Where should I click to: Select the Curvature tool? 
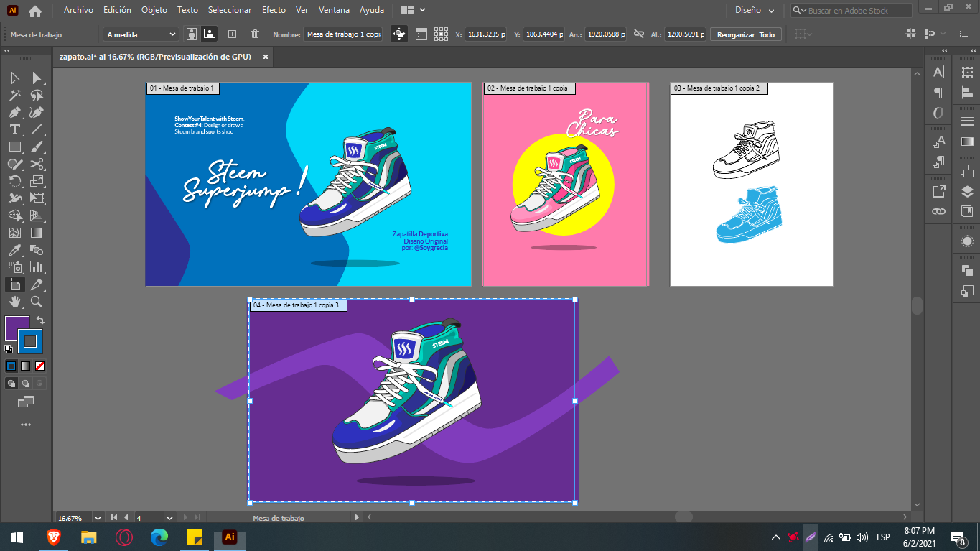pyautogui.click(x=37, y=112)
